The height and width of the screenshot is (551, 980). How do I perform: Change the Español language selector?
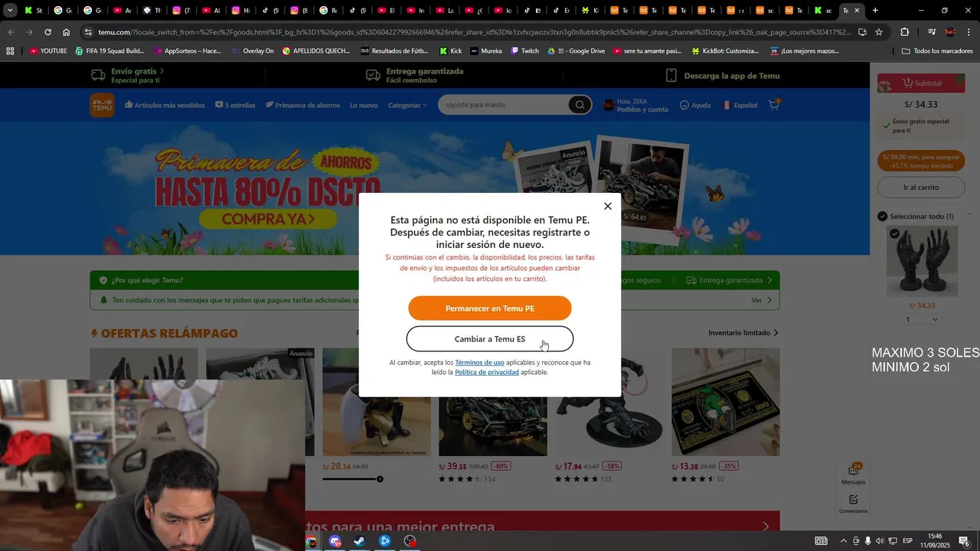(x=740, y=105)
